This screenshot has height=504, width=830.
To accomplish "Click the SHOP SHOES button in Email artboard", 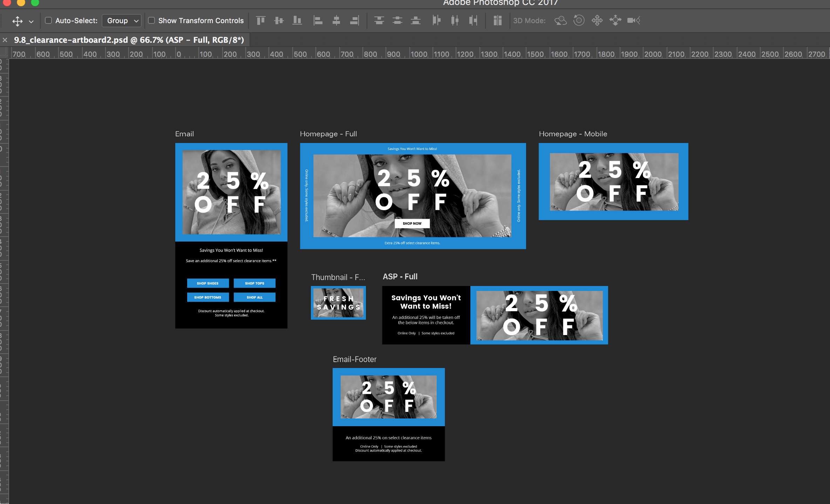I will point(208,283).
